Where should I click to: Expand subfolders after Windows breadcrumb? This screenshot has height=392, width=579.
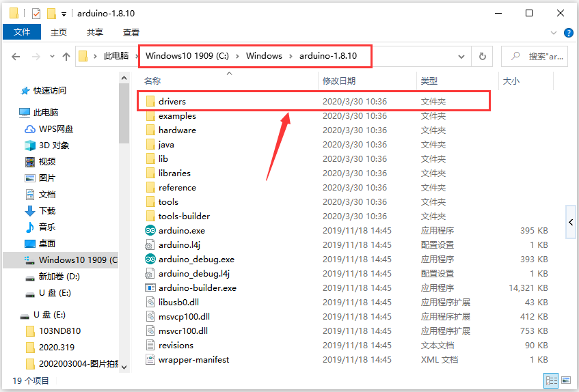coord(291,57)
